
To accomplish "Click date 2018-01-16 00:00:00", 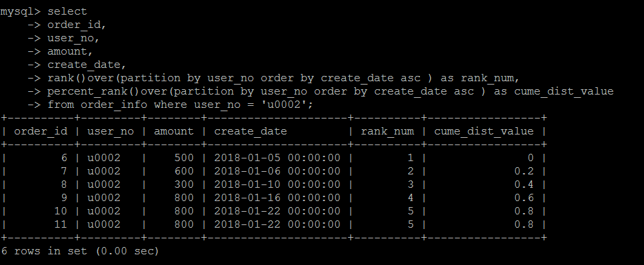I will point(277,198).
